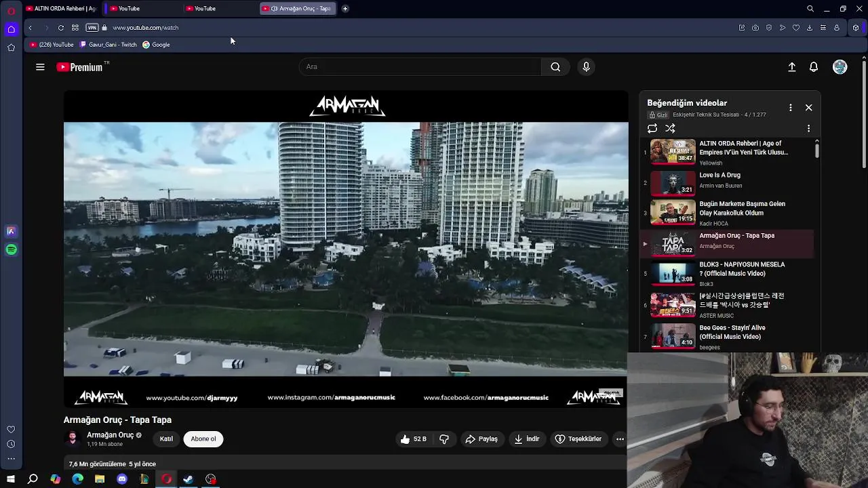
Task: Start voice search with microphone icon
Action: click(586, 66)
